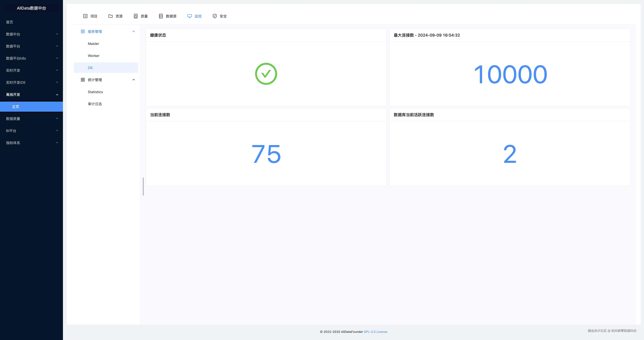The image size is (644, 340).
Task: Click the database server icon beside 数据源
Action: pyautogui.click(x=161, y=16)
